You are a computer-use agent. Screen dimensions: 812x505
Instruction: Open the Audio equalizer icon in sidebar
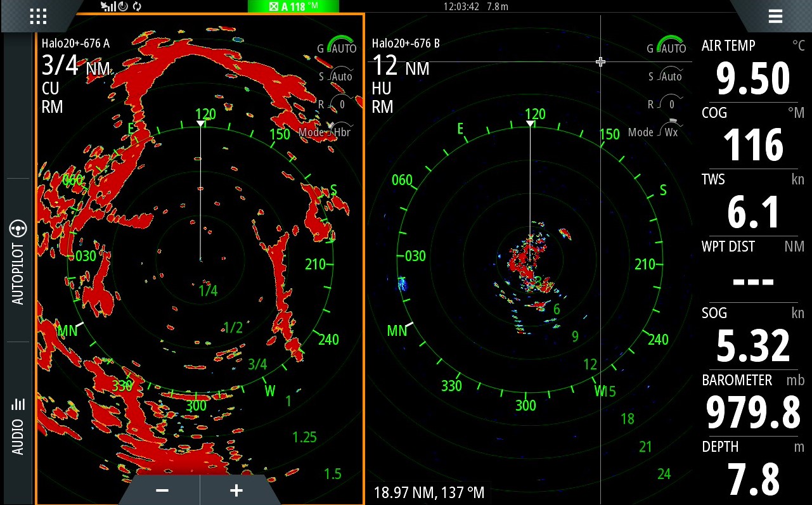(18, 404)
